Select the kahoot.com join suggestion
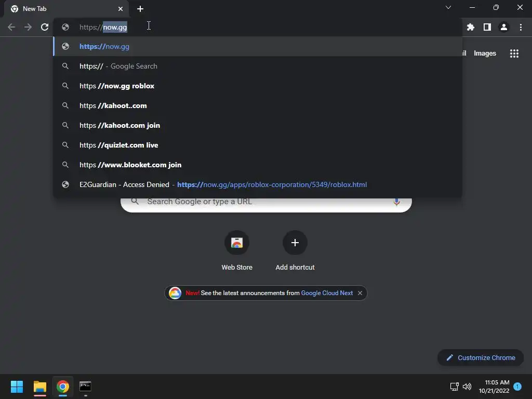Screen dimensions: 532x399 pyautogui.click(x=258, y=125)
